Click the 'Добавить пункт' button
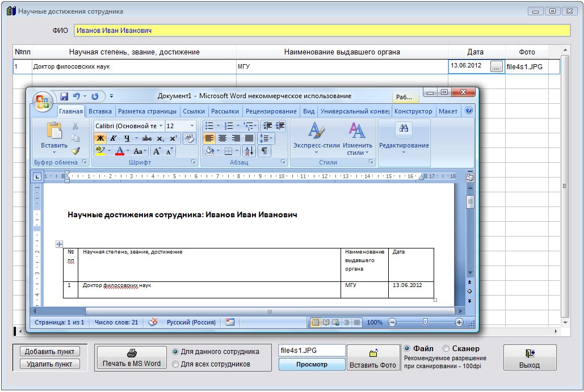The height and width of the screenshot is (392, 584). click(x=49, y=351)
